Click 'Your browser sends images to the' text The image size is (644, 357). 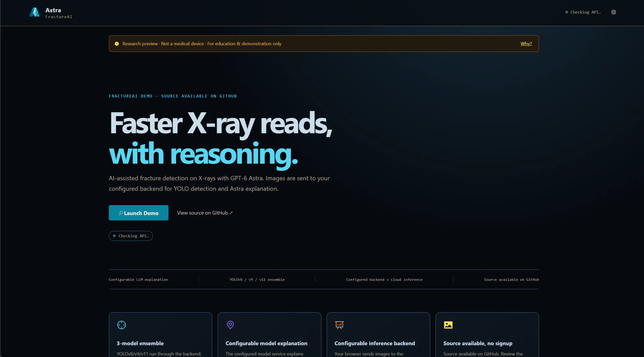click(x=369, y=354)
